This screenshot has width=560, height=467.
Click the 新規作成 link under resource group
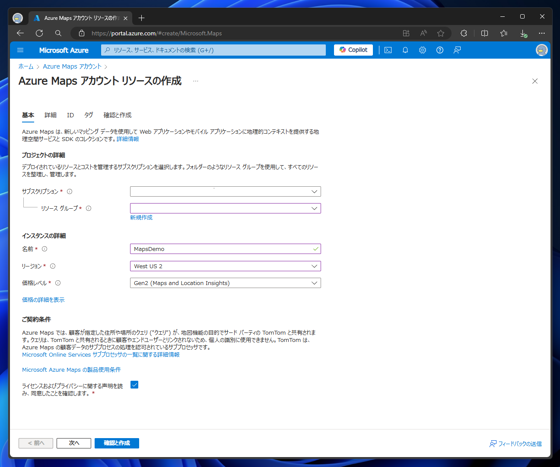(141, 217)
